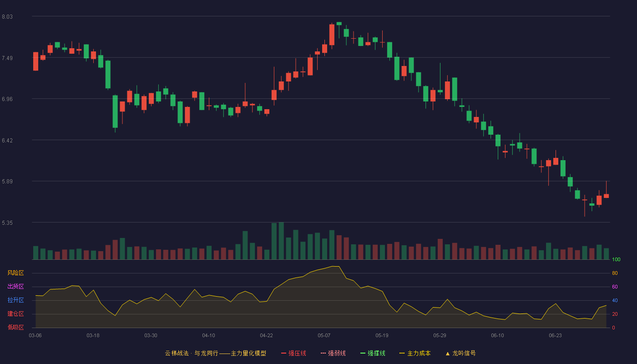This screenshot has width=637, height=364.
Task: Toggle the 主力成本 legend entry
Action: click(x=415, y=353)
